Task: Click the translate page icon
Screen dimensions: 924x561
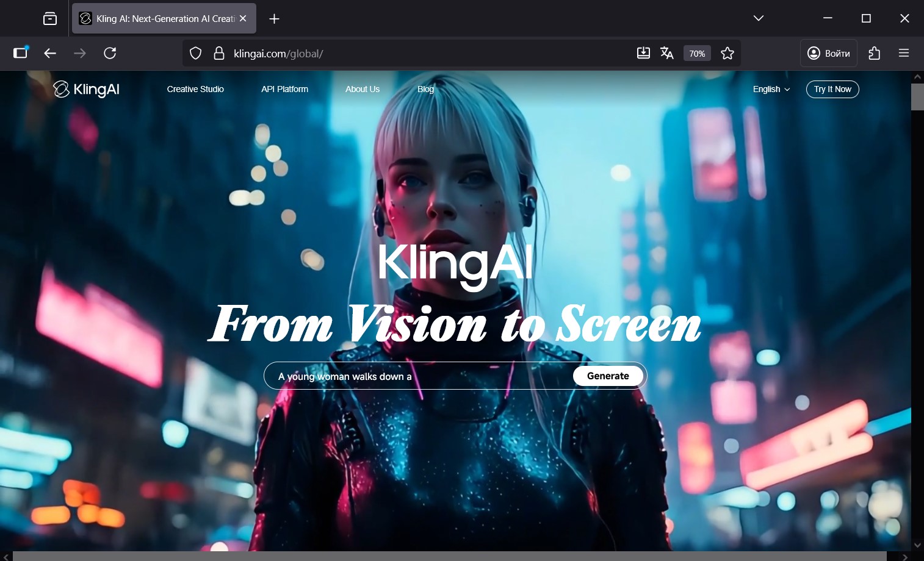Action: coord(666,54)
